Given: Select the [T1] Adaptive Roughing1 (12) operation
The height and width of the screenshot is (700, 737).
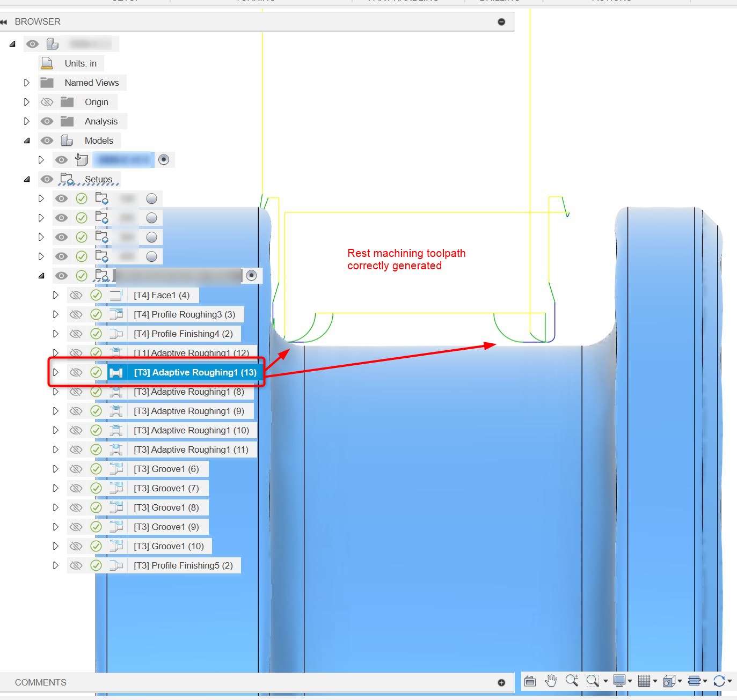Looking at the screenshot, I should click(192, 353).
